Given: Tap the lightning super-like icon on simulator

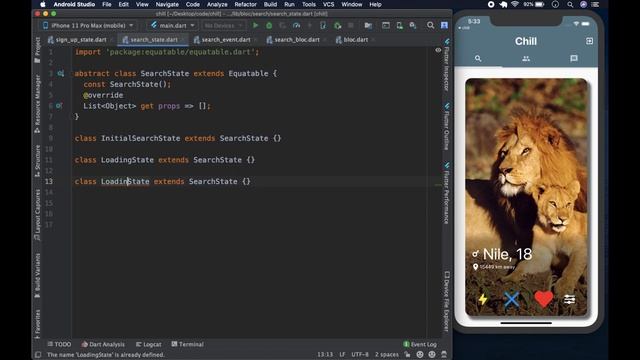Looking at the screenshot, I should [x=483, y=299].
